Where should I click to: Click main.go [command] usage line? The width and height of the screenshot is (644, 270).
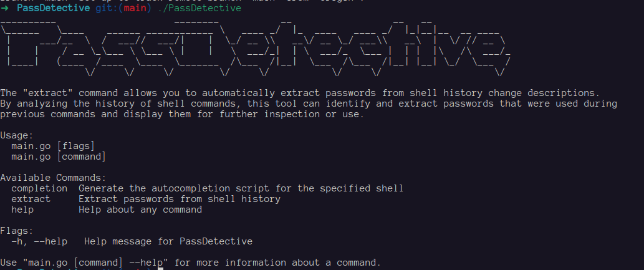click(x=59, y=157)
